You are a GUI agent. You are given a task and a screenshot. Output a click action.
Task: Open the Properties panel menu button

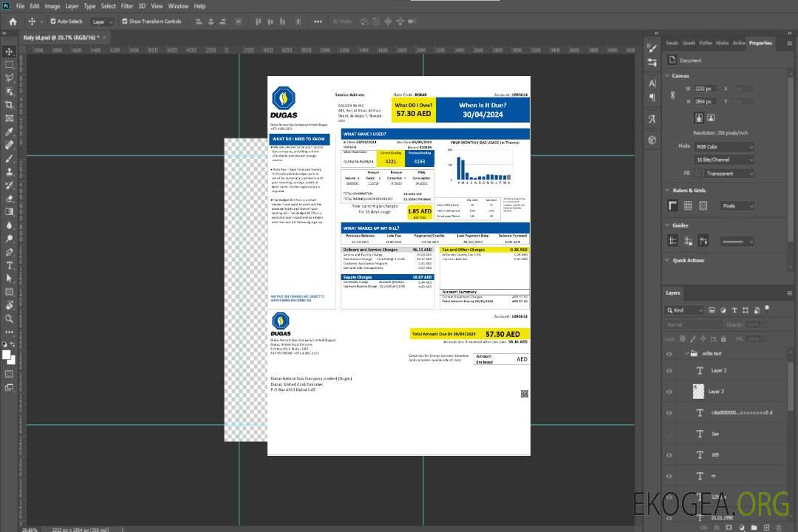[x=789, y=44]
